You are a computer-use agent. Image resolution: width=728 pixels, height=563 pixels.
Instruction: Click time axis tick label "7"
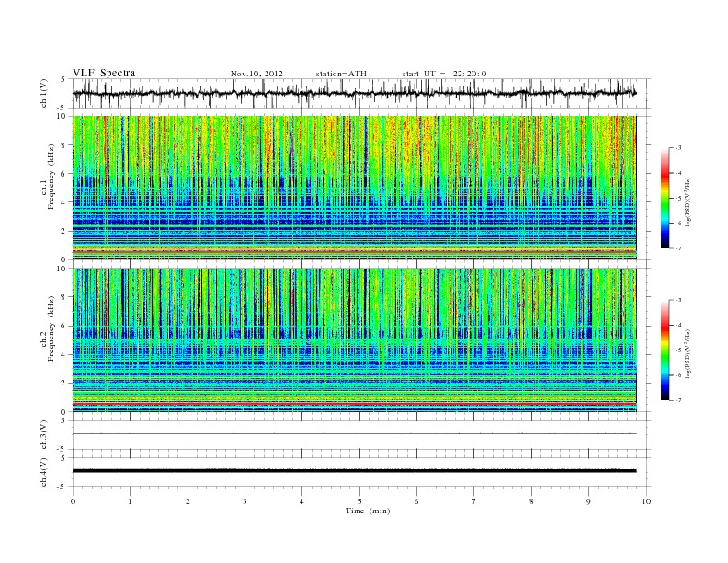coord(474,501)
